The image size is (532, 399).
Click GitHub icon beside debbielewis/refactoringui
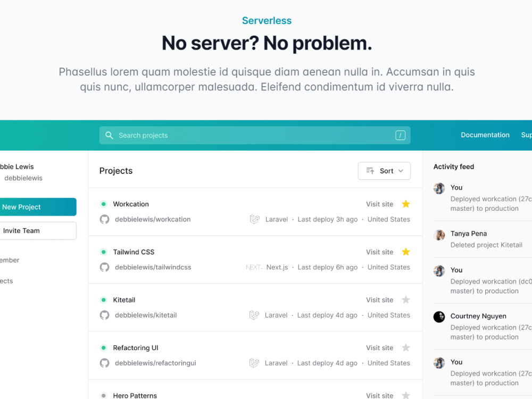pyautogui.click(x=104, y=363)
